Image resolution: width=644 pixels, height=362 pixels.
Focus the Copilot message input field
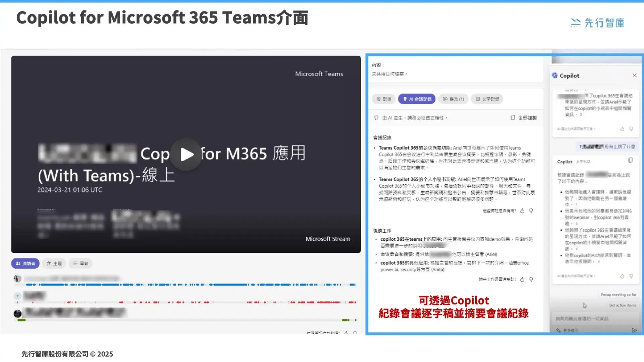pyautogui.click(x=596, y=318)
